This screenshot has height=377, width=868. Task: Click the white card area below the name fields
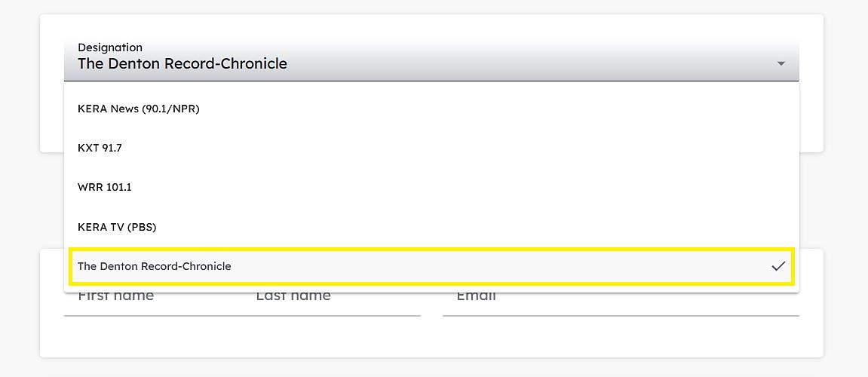(x=431, y=336)
